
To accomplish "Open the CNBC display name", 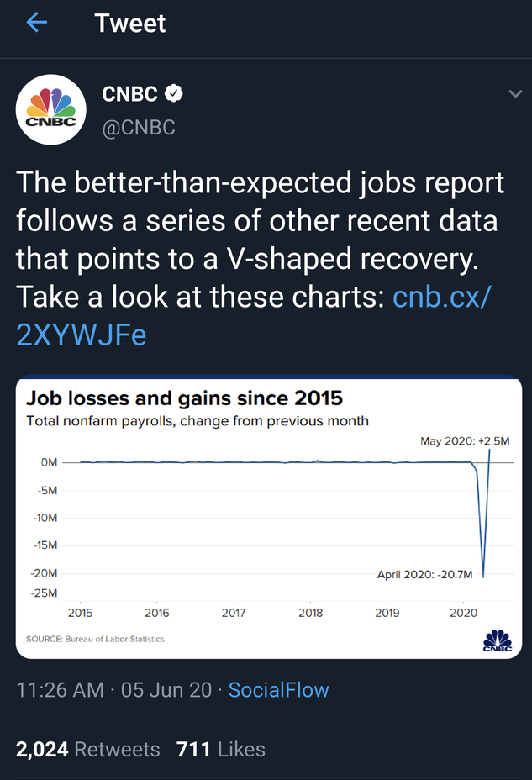I will (129, 94).
